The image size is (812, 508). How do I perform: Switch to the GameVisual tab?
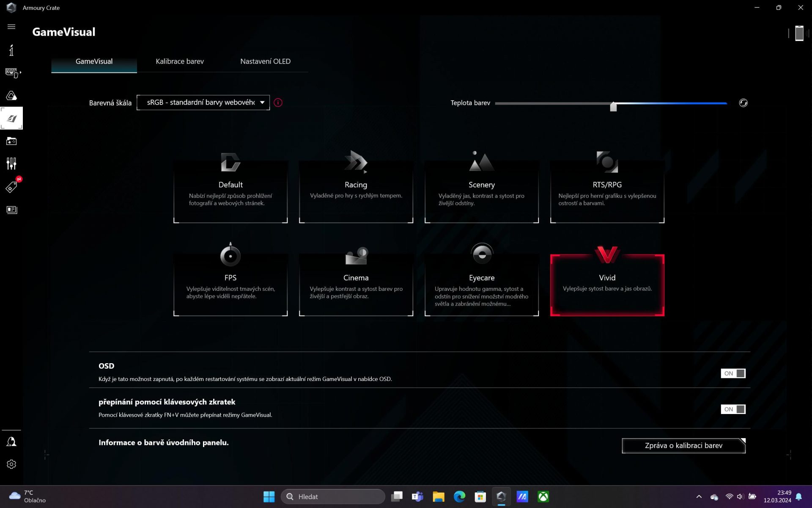coord(94,61)
